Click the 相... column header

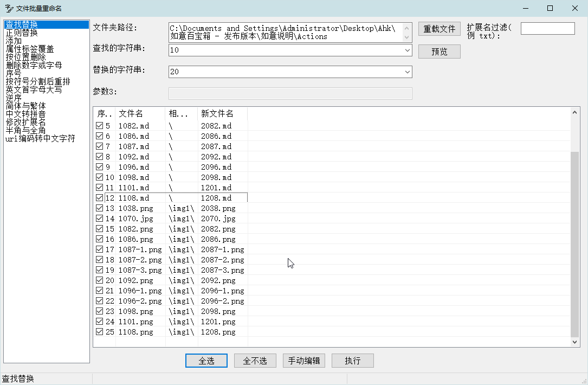click(182, 114)
